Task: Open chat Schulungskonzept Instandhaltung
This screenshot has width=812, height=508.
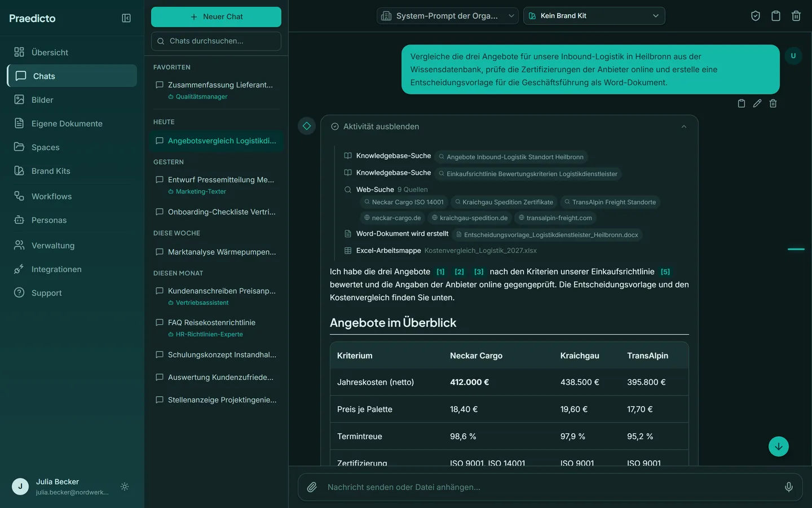Action: 216,354
